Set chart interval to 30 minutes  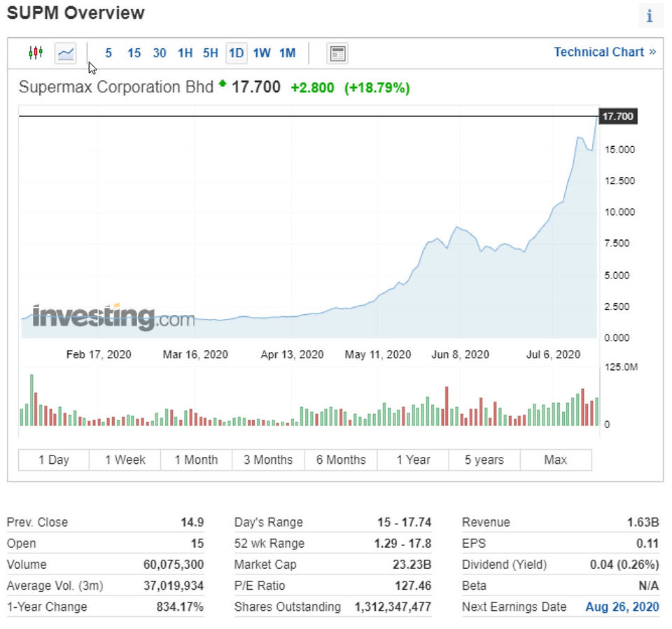click(x=160, y=53)
